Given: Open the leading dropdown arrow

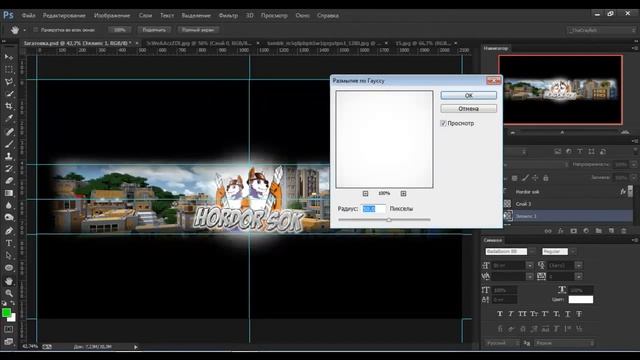Looking at the screenshot, I should pos(578,265).
